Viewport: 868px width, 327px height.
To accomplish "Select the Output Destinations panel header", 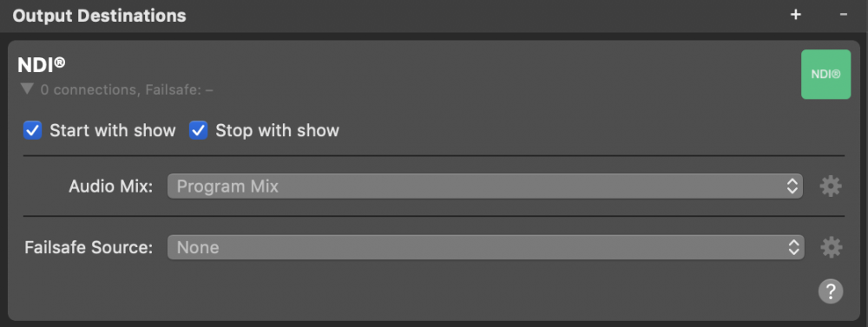I will 99,16.
